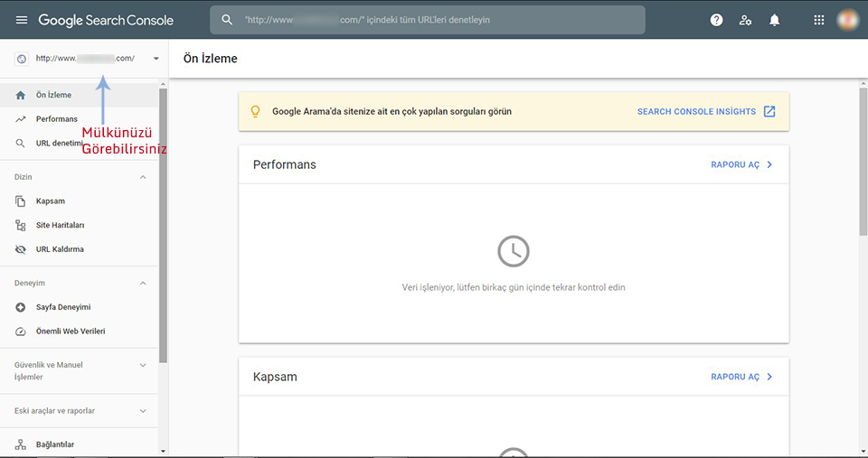Viewport: 868px width, 458px height.
Task: Open the Performans report via RAPORU AÇ
Action: tap(735, 164)
